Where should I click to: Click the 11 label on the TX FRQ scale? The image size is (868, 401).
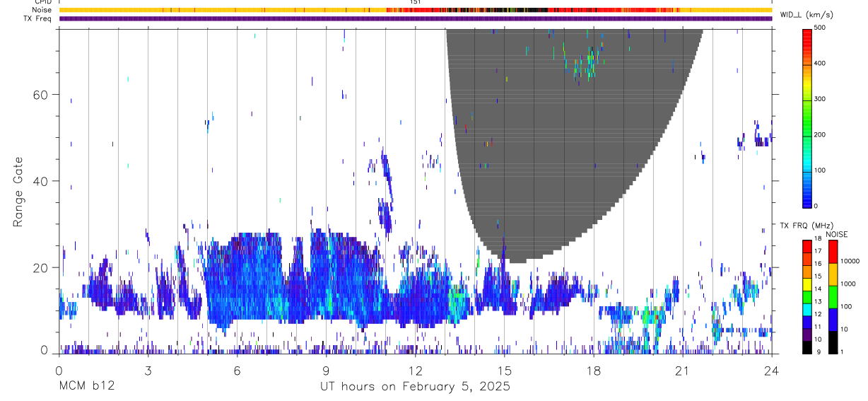817,327
